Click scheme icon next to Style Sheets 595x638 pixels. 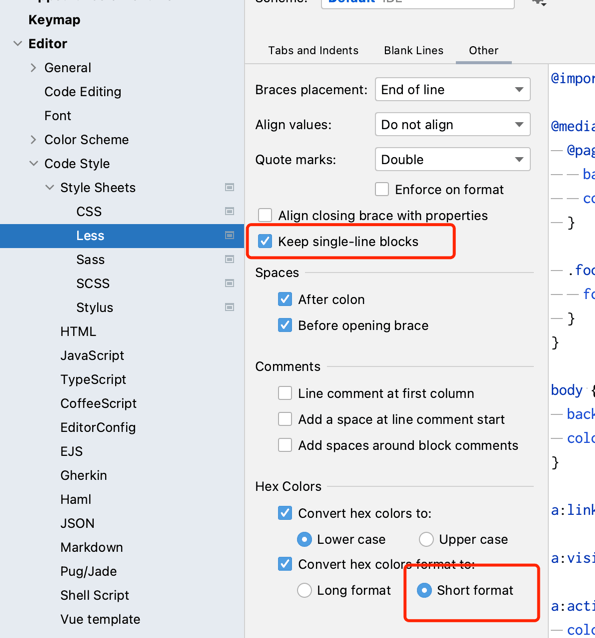[230, 187]
